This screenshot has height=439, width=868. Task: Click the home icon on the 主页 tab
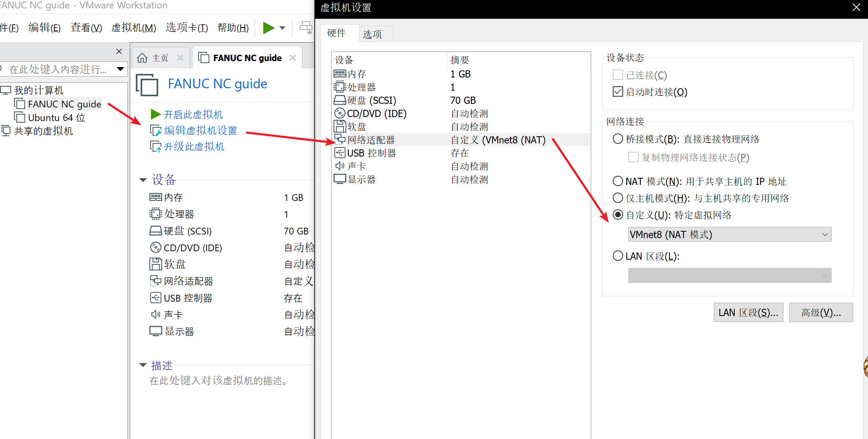pyautogui.click(x=142, y=58)
